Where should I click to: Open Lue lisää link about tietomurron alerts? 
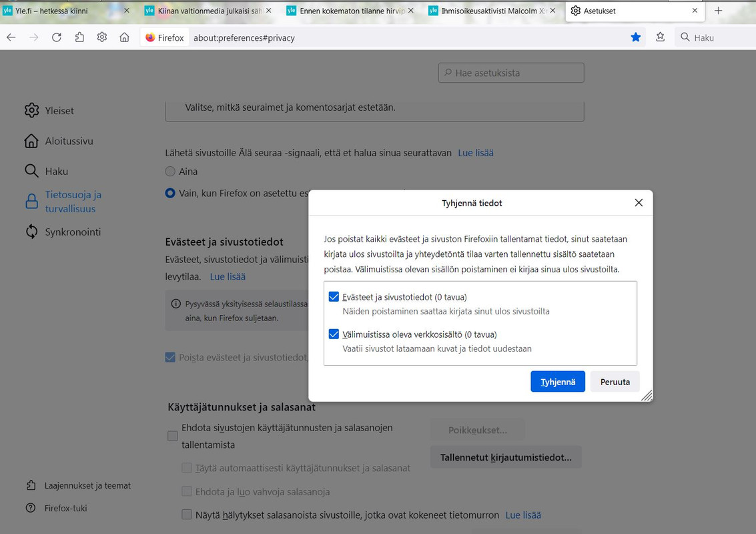[523, 515]
